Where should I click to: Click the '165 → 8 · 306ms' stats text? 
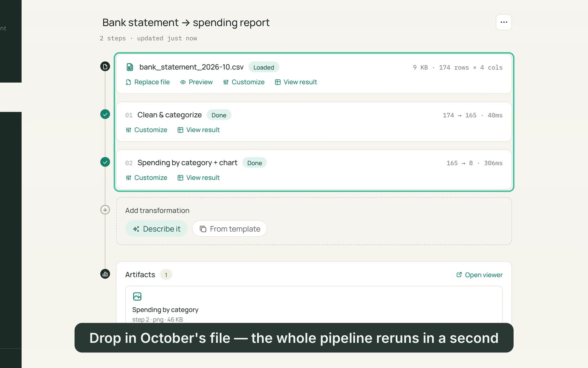point(474,163)
